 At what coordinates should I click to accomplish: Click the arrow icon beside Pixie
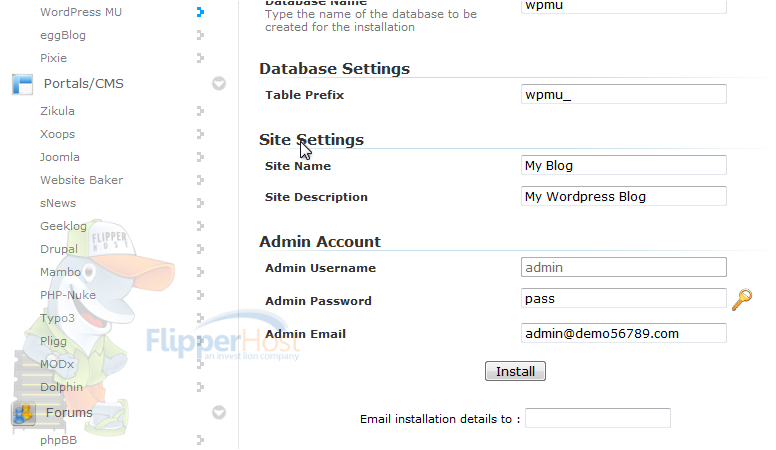coord(200,58)
